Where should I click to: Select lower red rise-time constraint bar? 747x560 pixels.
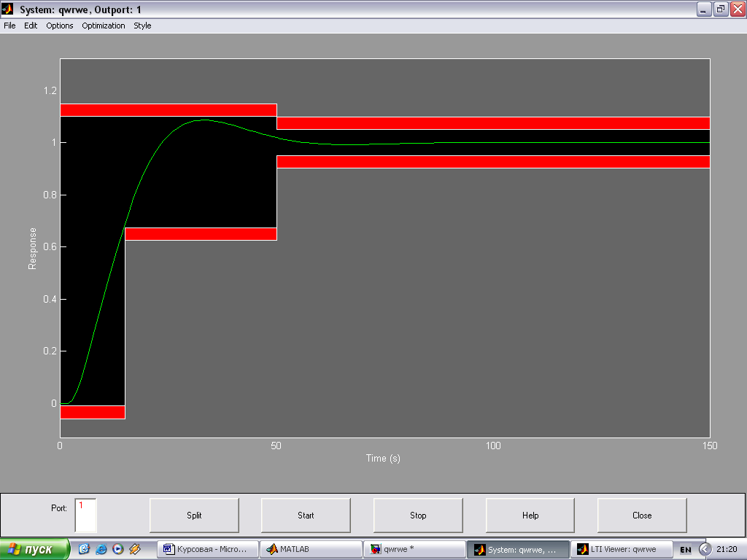pos(201,234)
